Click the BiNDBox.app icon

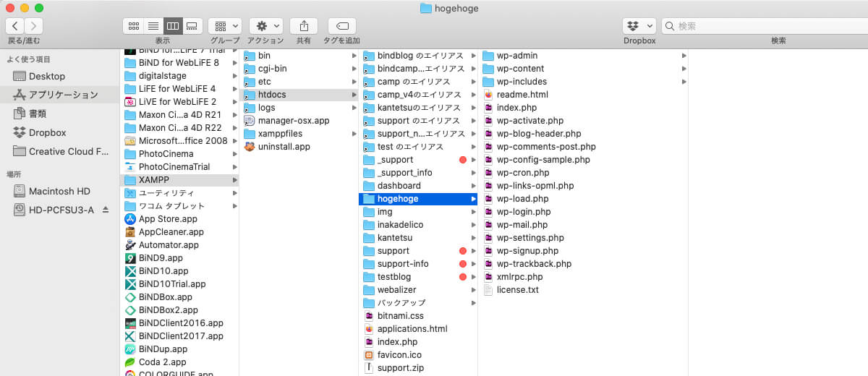(130, 297)
